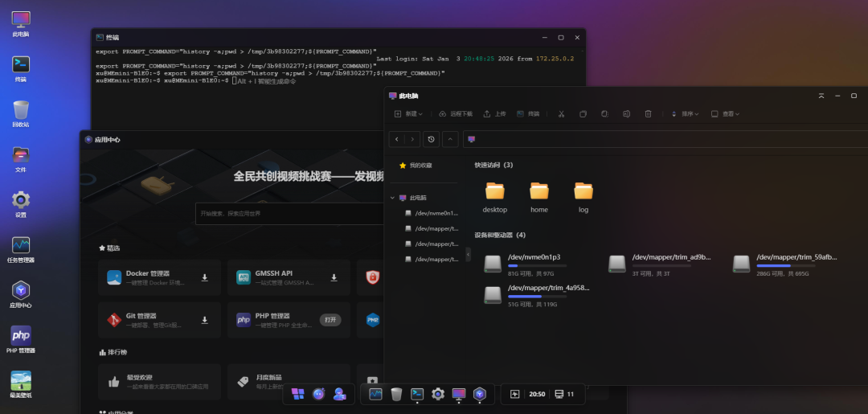Open the settings gear icon in the dock
The height and width of the screenshot is (414, 868).
(438, 394)
